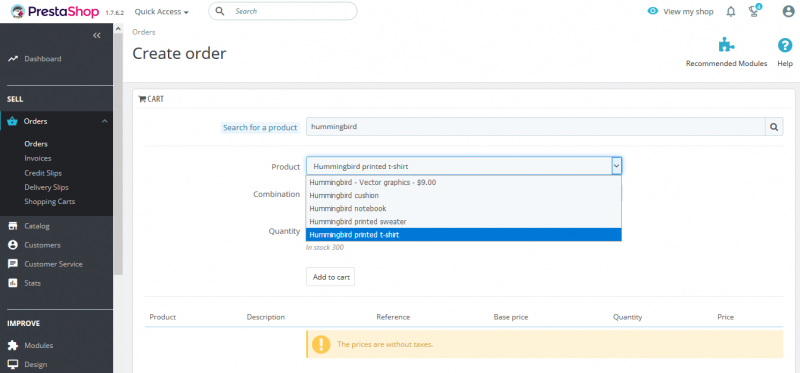
Task: Click the Orders breadcrumb link
Action: point(144,32)
